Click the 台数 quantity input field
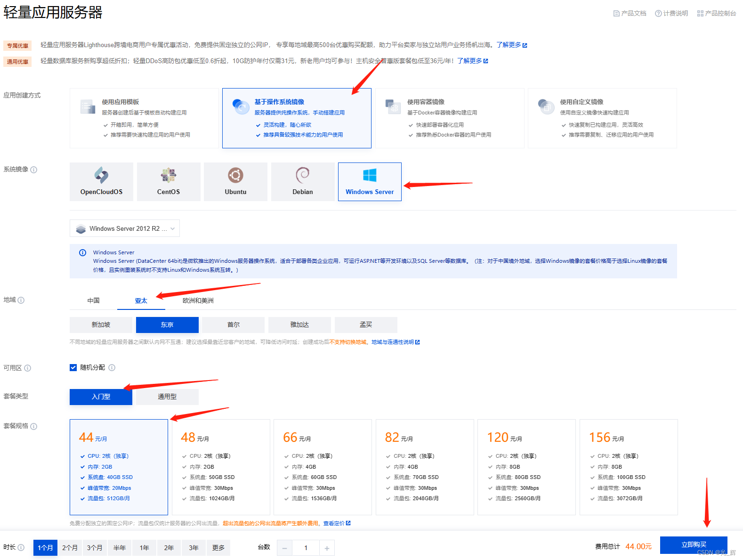Screen dimensions: 743x560 (x=306, y=548)
